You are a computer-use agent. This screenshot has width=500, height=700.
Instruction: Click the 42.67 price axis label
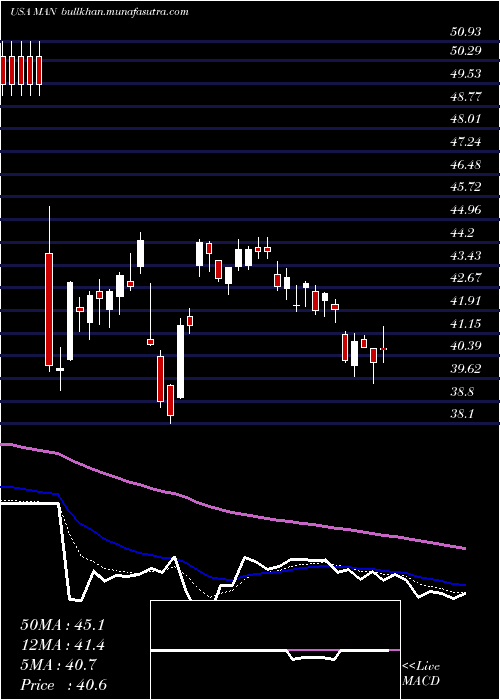(x=466, y=278)
